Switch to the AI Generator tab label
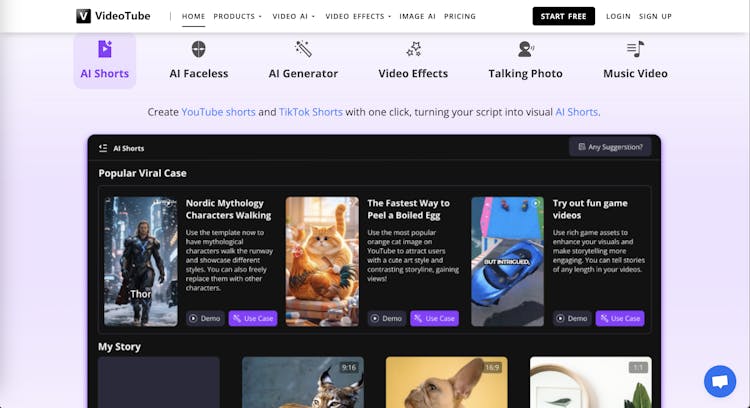Viewport: 750px width, 408px height. click(303, 74)
